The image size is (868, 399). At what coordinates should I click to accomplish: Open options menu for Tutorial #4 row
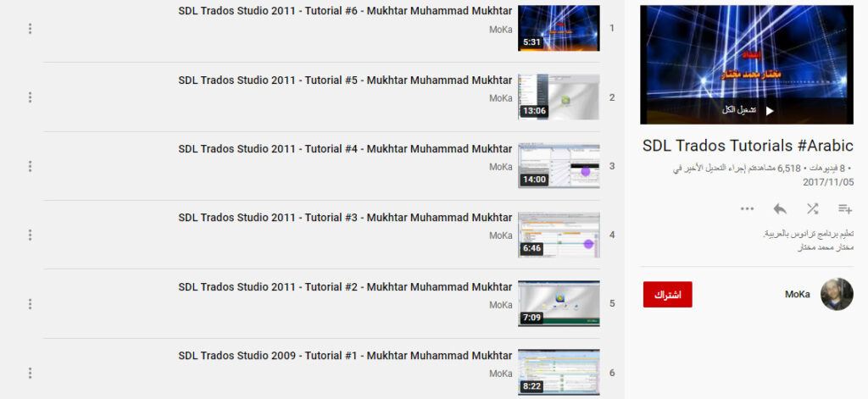(x=30, y=167)
